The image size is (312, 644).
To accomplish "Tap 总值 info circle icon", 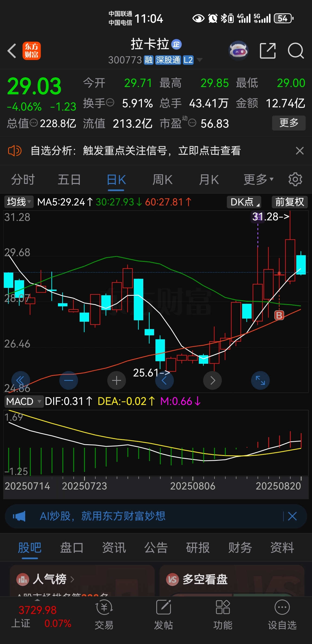I will (34, 123).
